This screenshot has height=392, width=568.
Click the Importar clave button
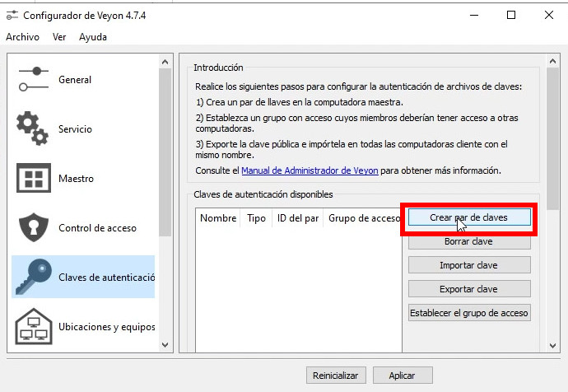point(469,265)
